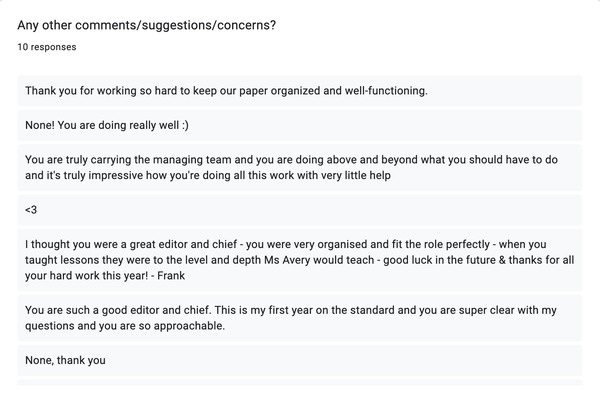Click the partially visible response card at bottom

[x=300, y=384]
